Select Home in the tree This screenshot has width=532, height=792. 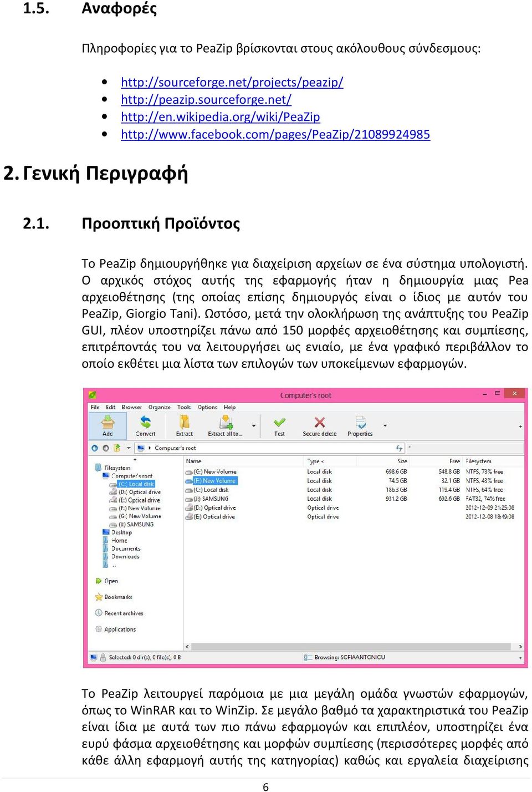(119, 540)
